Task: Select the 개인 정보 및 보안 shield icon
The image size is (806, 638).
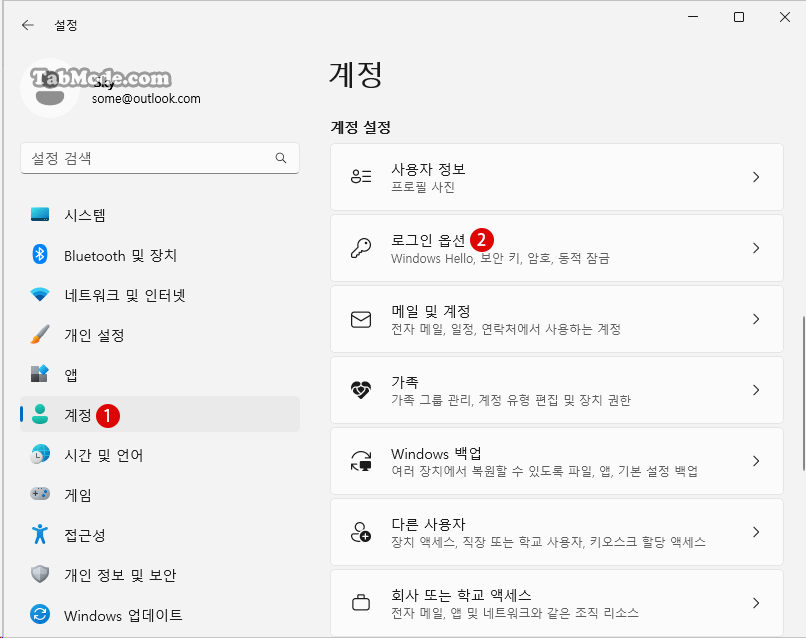Action: point(40,574)
